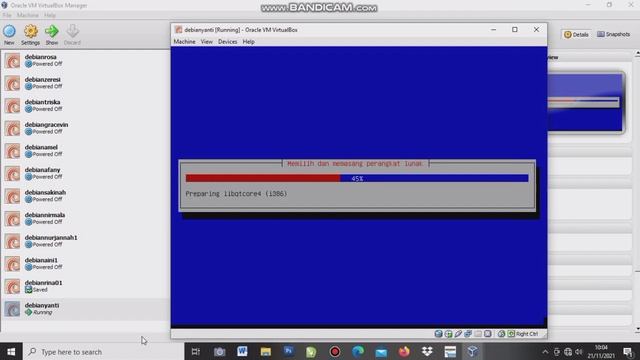Click the VM preview thumbnail in Manager
640x360 pixels.
pyautogui.click(x=586, y=102)
